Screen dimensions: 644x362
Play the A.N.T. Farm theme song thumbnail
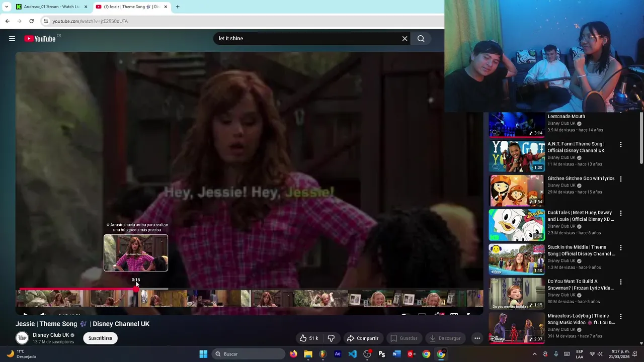tap(517, 156)
